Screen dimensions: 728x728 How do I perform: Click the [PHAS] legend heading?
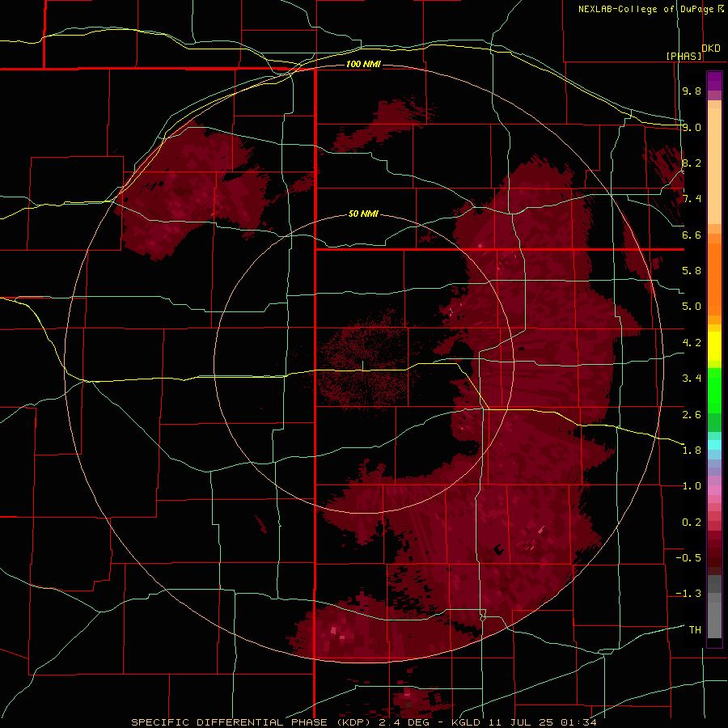[x=684, y=56]
